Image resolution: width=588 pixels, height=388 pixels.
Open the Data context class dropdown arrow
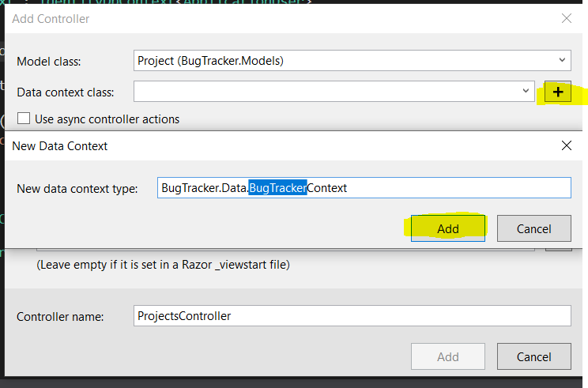[527, 92]
